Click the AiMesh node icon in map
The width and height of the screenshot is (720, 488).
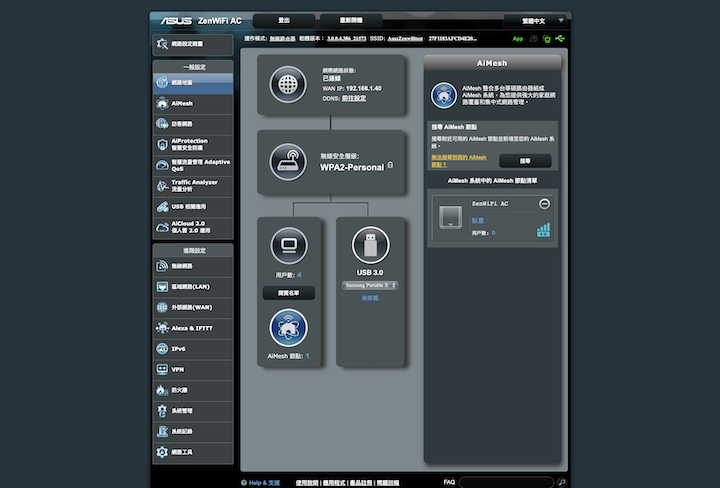288,328
